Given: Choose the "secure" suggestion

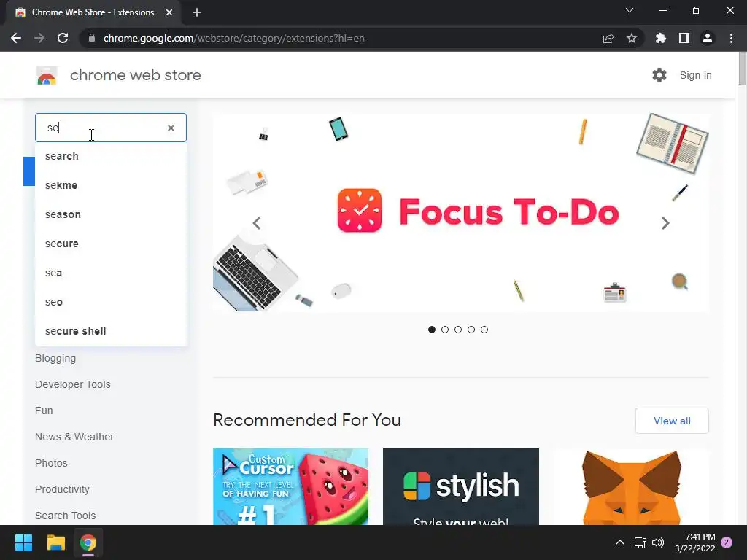Looking at the screenshot, I should [x=111, y=244].
